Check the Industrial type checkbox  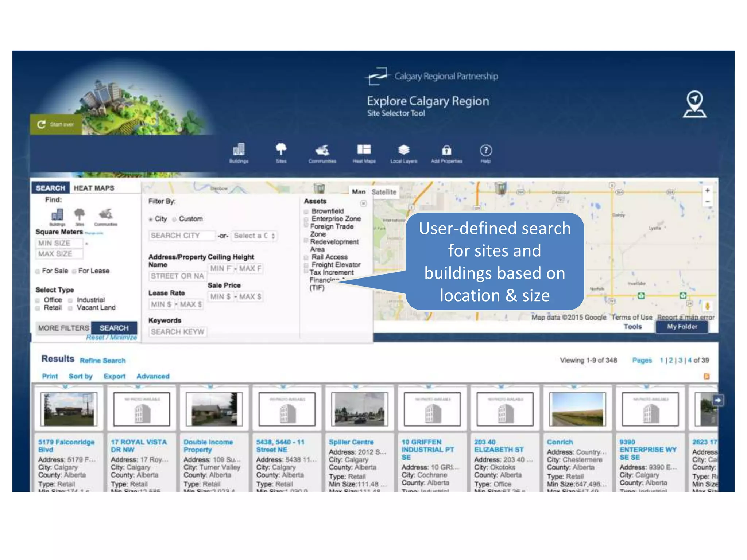tap(70, 300)
